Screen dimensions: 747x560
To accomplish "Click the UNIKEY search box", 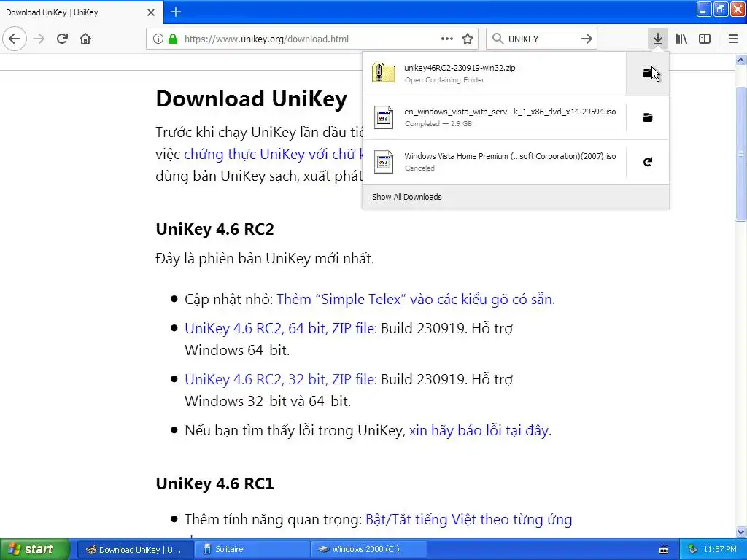I will tap(542, 39).
